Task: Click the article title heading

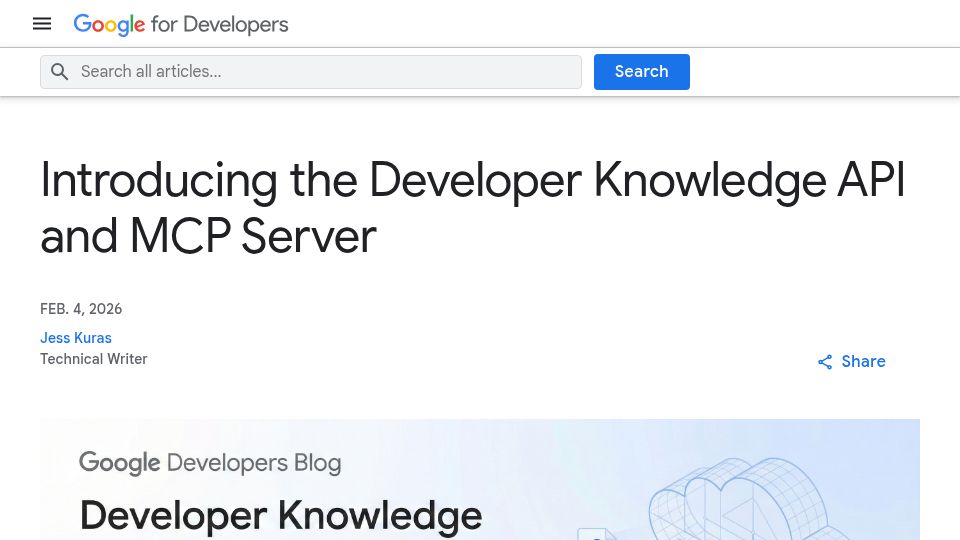Action: [x=472, y=208]
